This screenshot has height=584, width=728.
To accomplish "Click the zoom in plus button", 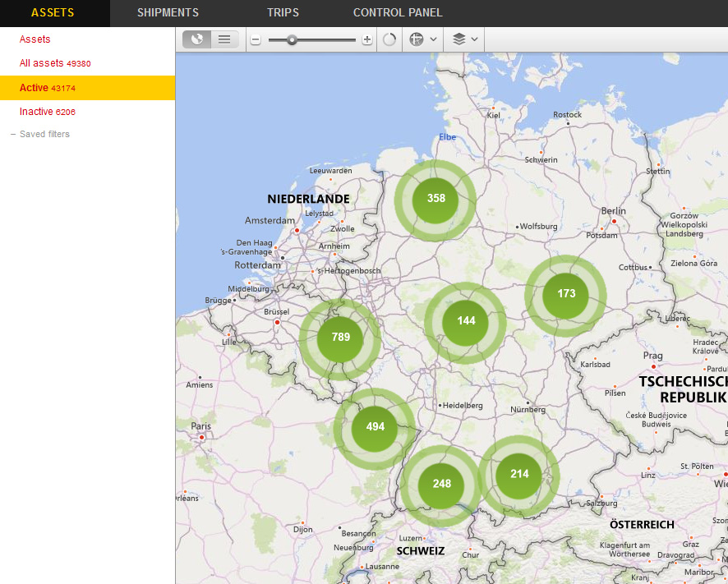I will click(x=367, y=39).
